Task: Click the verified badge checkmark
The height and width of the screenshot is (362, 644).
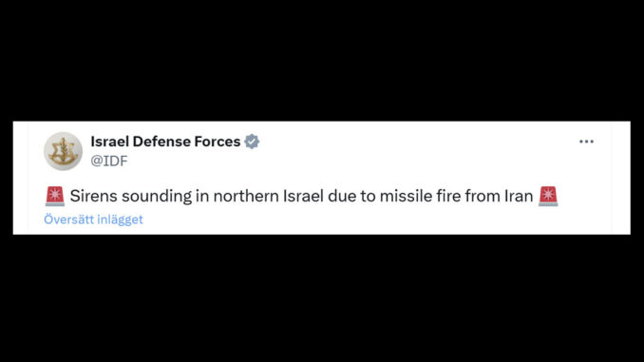Action: tap(252, 142)
